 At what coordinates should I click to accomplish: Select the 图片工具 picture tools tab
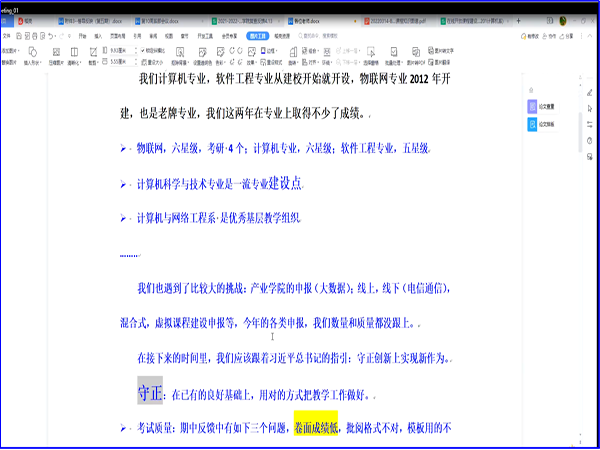258,36
